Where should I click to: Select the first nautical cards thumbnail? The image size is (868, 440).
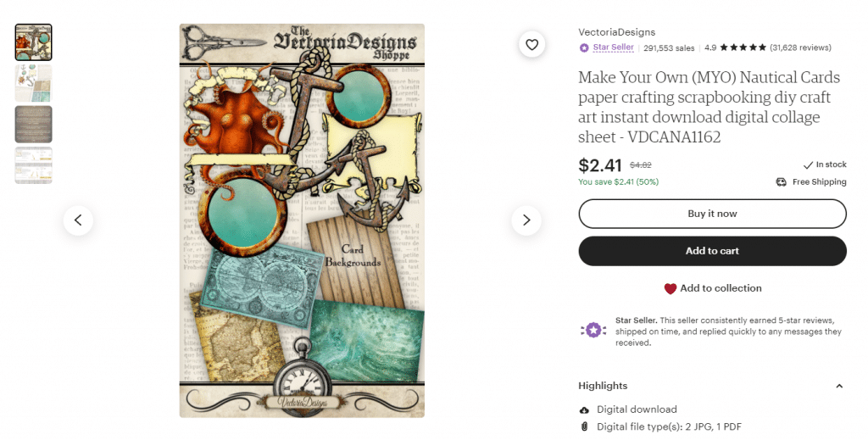[x=34, y=42]
